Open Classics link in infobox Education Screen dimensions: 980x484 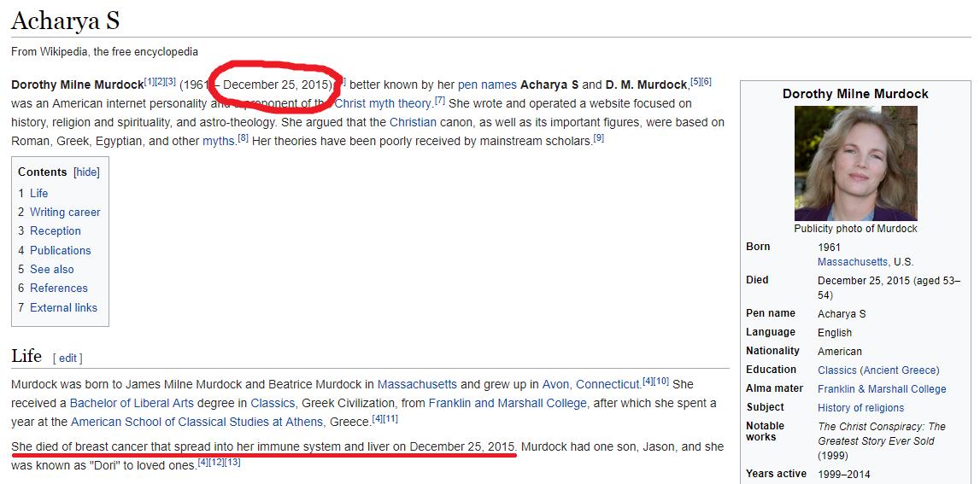(x=836, y=370)
